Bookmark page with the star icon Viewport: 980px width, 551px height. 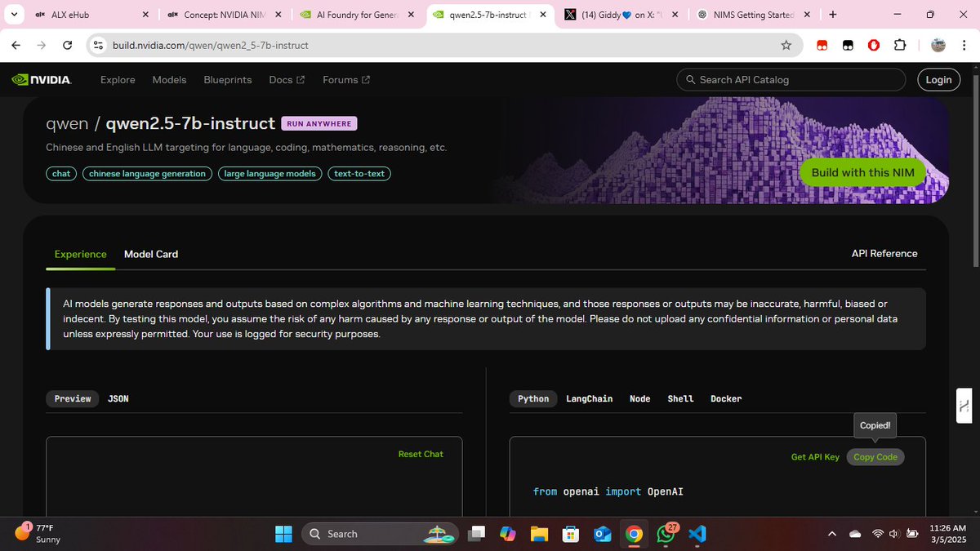click(x=786, y=46)
